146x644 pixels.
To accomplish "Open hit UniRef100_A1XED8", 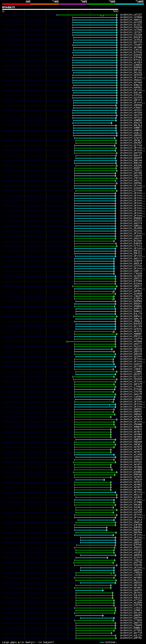I will point(131,276).
